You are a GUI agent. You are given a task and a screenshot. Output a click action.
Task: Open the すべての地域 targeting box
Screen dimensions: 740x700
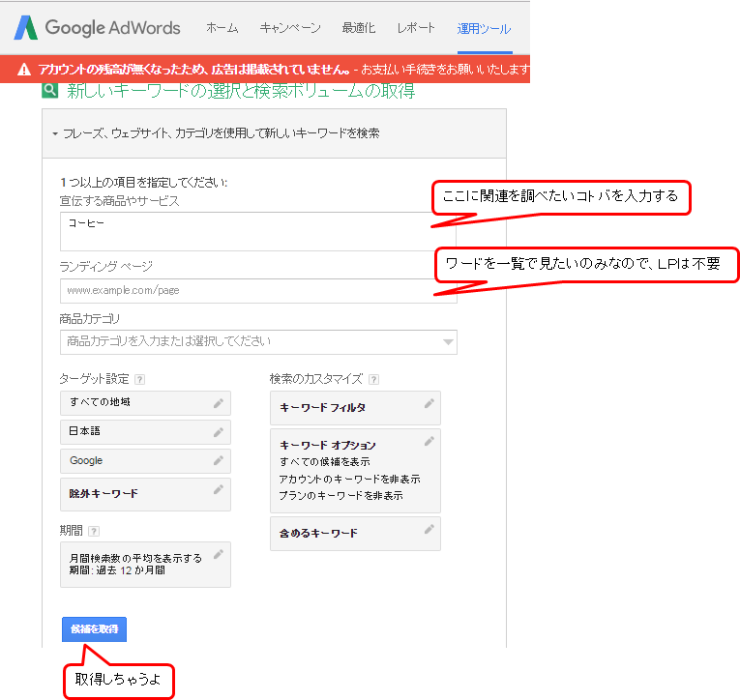145,403
